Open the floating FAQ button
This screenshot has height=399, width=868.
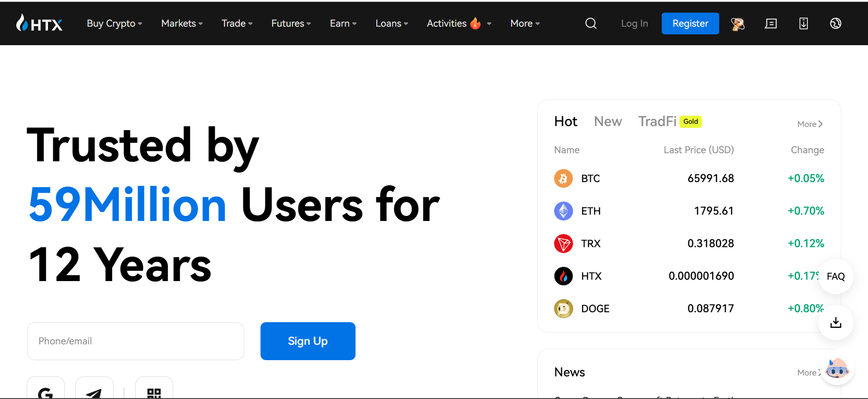click(835, 276)
